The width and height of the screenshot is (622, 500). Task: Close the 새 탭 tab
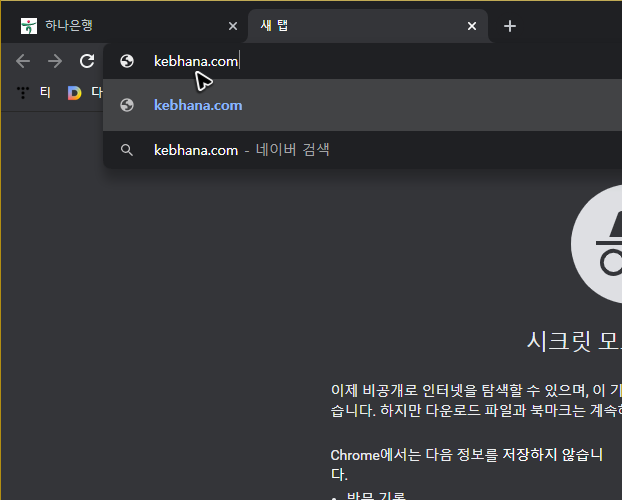click(x=472, y=26)
